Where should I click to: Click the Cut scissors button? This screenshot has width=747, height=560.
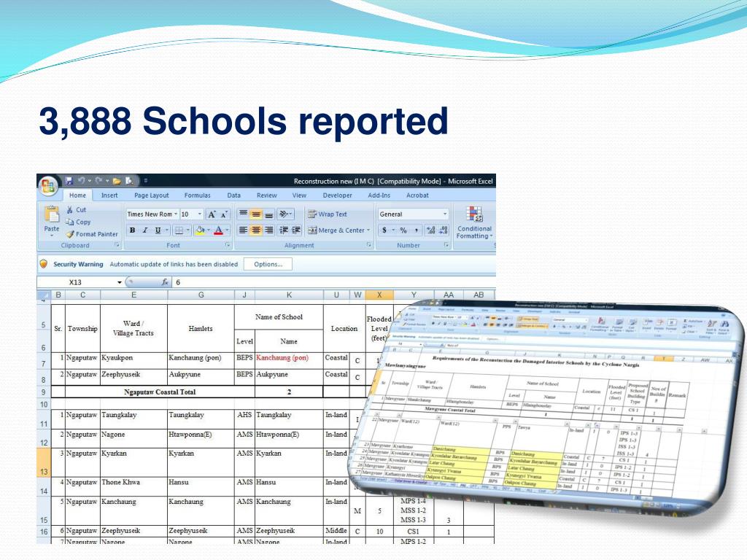76,209
